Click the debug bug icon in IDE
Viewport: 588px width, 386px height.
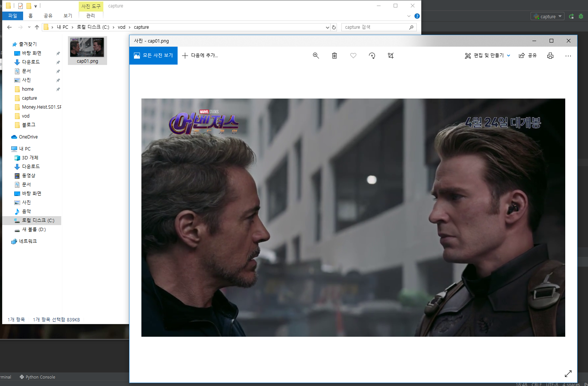(x=581, y=16)
